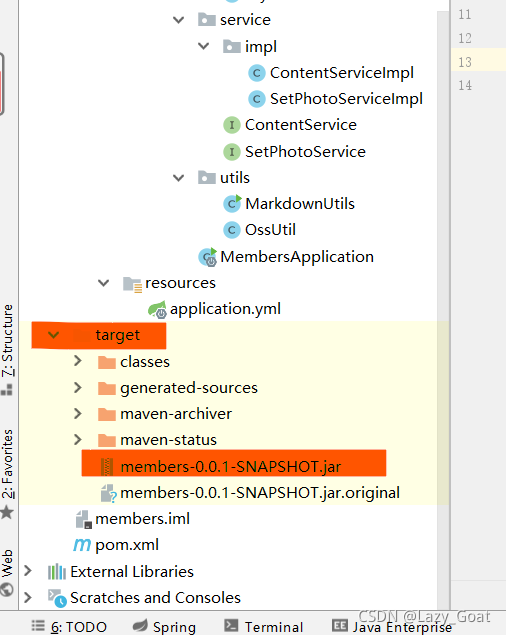Collapse the resources folder
Image resolution: width=506 pixels, height=635 pixels.
click(x=104, y=283)
